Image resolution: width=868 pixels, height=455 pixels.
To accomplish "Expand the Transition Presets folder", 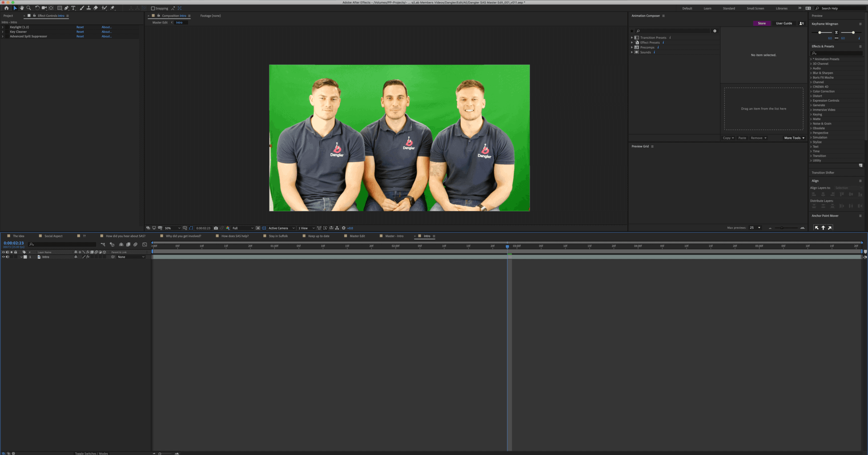I will pos(631,38).
